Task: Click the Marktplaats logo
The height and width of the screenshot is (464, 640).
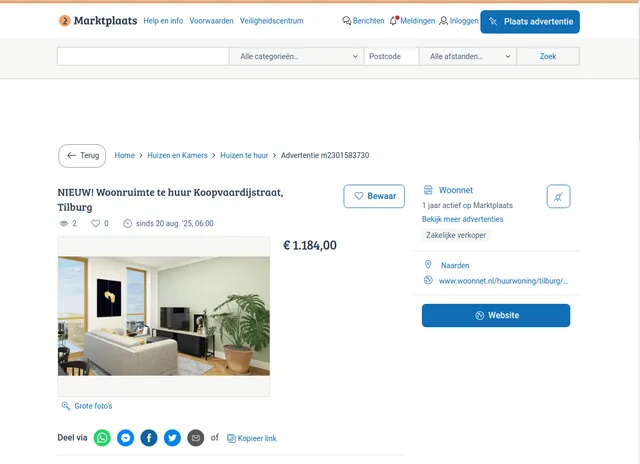Action: (98, 20)
